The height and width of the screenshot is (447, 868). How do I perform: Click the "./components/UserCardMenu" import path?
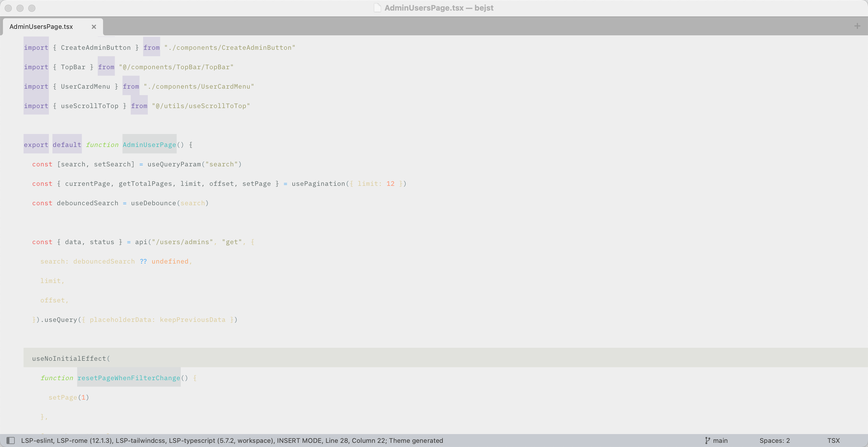[x=198, y=87]
